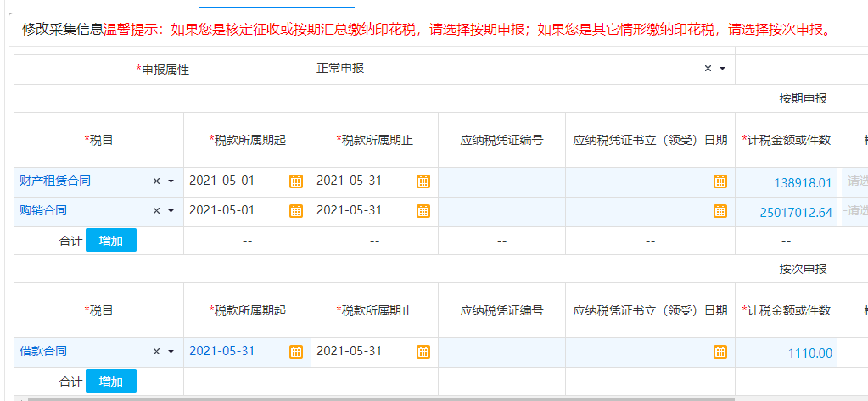Viewport: 868px width, 401px height.
Task: Open calendar for 购销合同 period end date
Action: tap(423, 211)
